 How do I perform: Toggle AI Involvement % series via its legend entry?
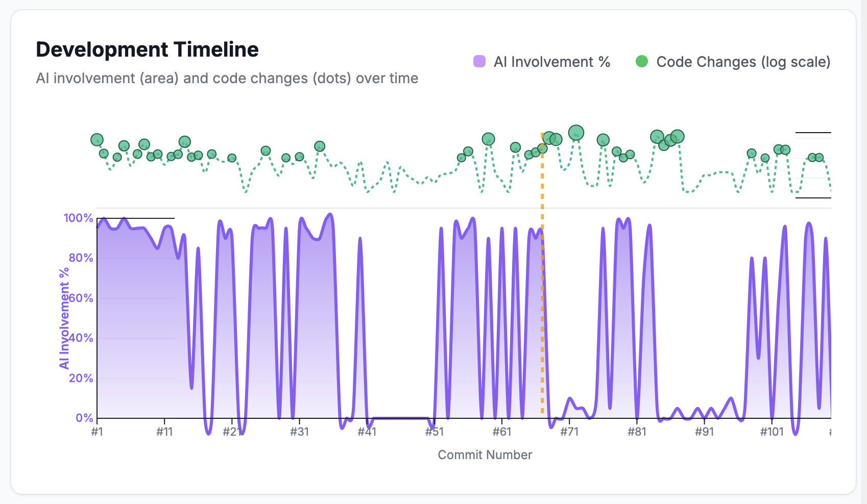click(551, 62)
